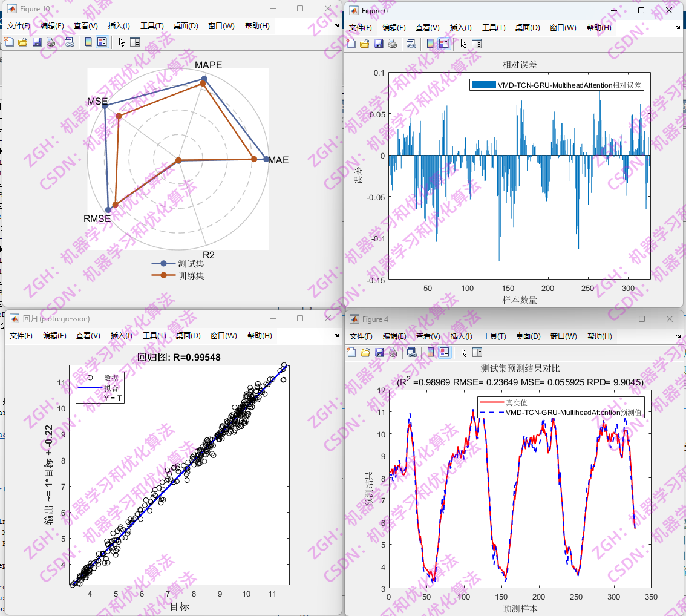686x616 pixels.
Task: Click the dock arrow in Figure 10 menu bar
Action: pyautogui.click(x=336, y=26)
